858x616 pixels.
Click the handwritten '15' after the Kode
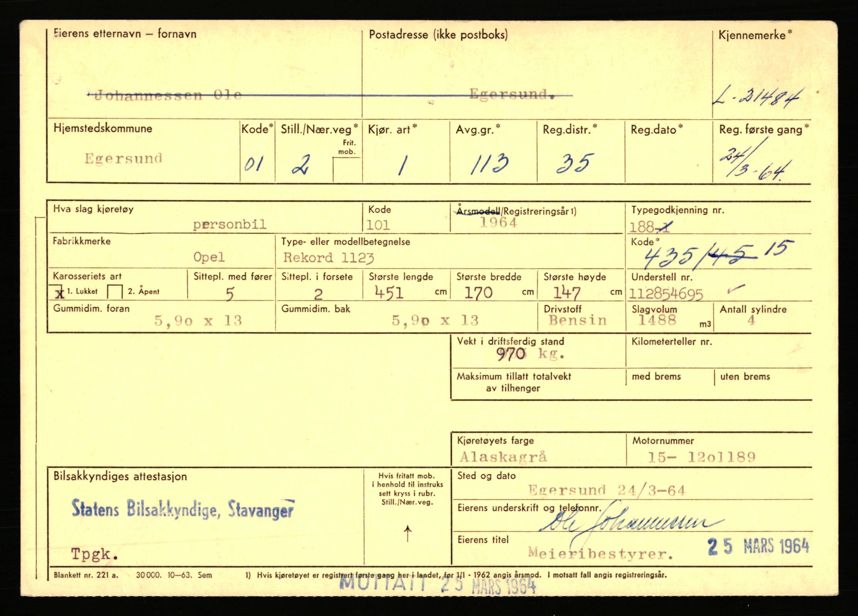point(778,248)
